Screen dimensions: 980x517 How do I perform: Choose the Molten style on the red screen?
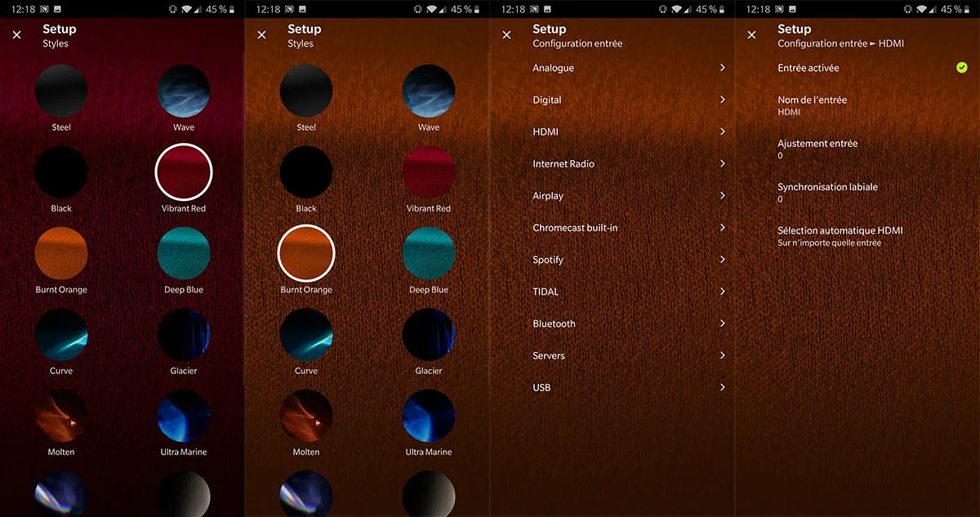(61, 416)
